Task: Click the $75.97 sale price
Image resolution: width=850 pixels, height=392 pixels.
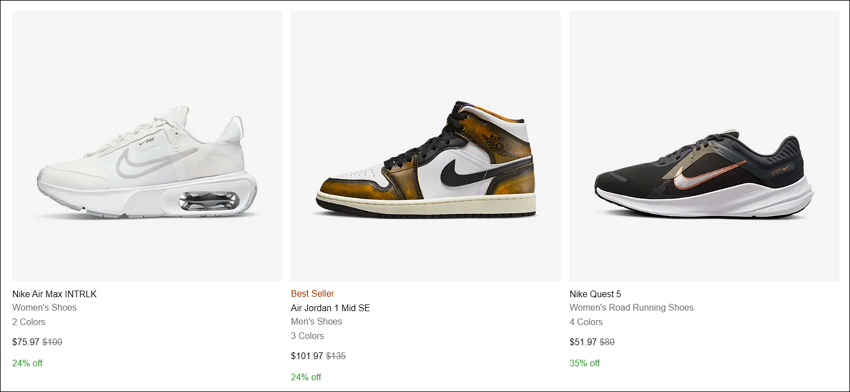Action: pos(26,342)
